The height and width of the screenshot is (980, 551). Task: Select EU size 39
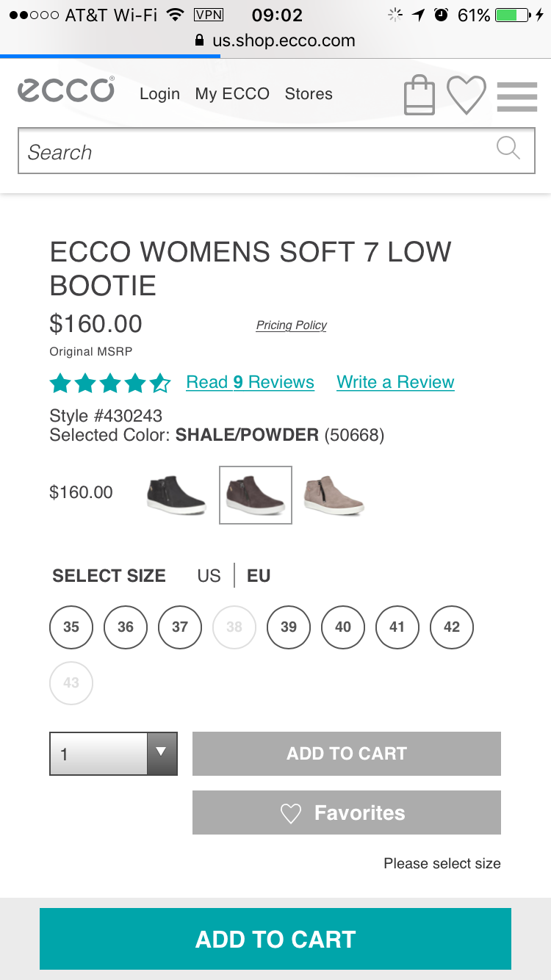tap(289, 627)
